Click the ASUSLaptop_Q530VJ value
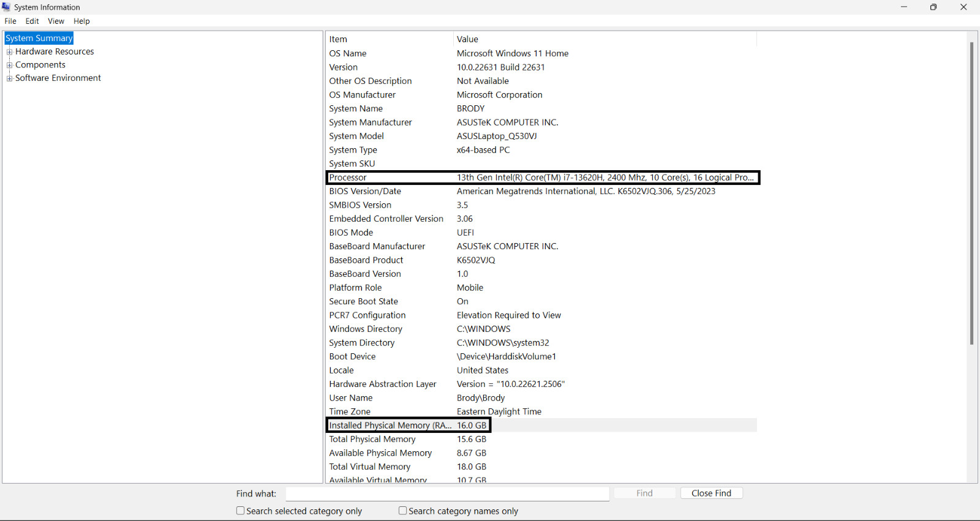980x521 pixels. click(497, 136)
